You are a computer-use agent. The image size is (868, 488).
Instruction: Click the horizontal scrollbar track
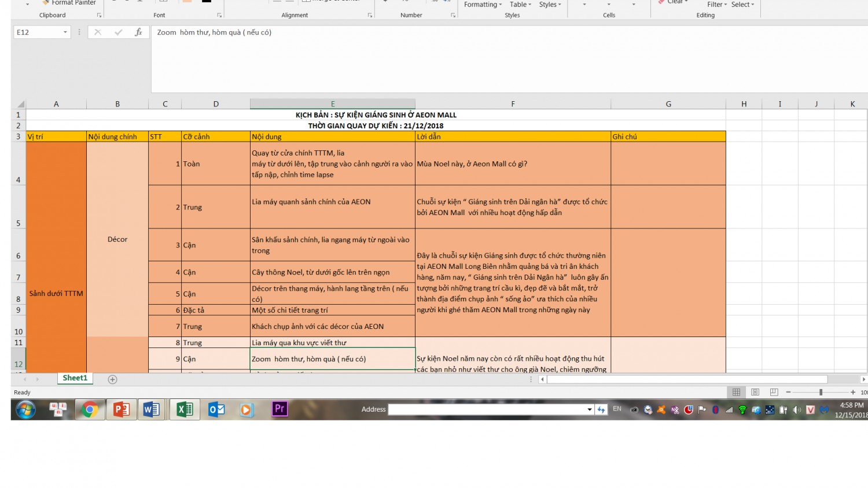687,379
